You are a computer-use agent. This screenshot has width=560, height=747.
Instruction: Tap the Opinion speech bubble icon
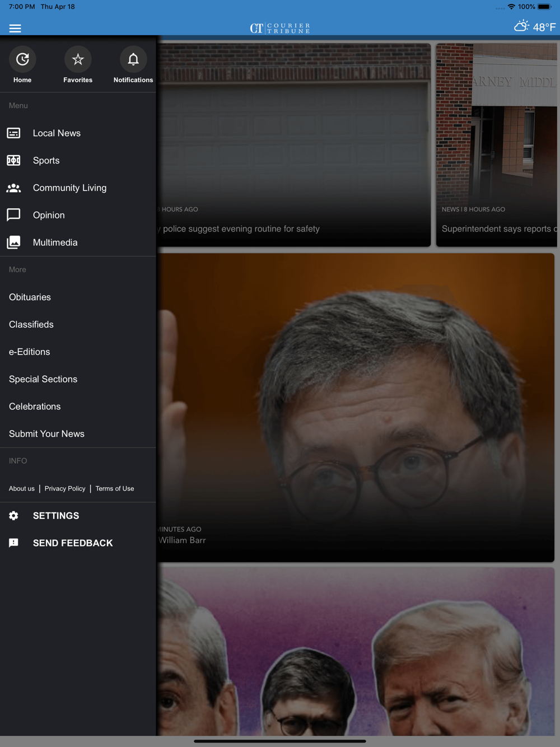13,215
